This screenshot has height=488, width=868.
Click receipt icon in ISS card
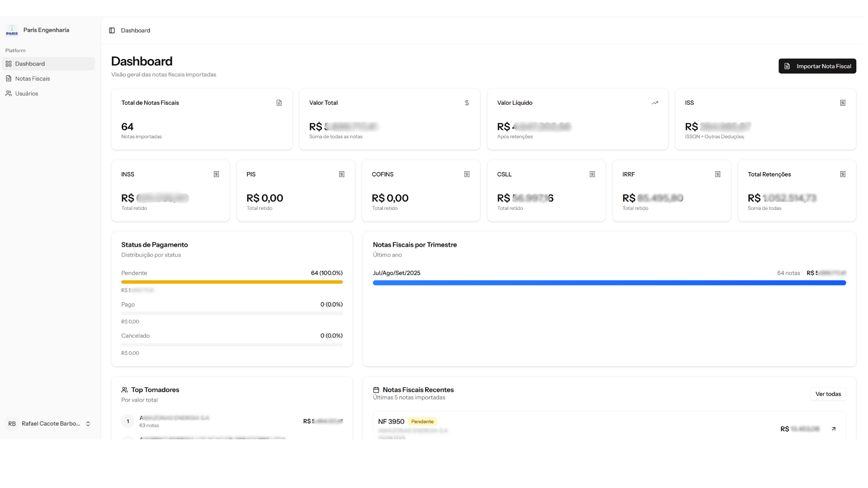coord(843,103)
